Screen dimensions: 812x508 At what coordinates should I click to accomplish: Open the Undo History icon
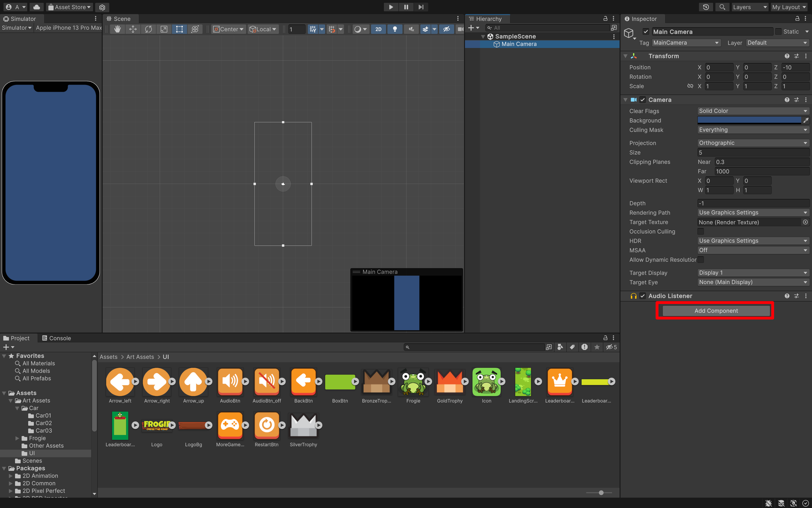(x=706, y=7)
